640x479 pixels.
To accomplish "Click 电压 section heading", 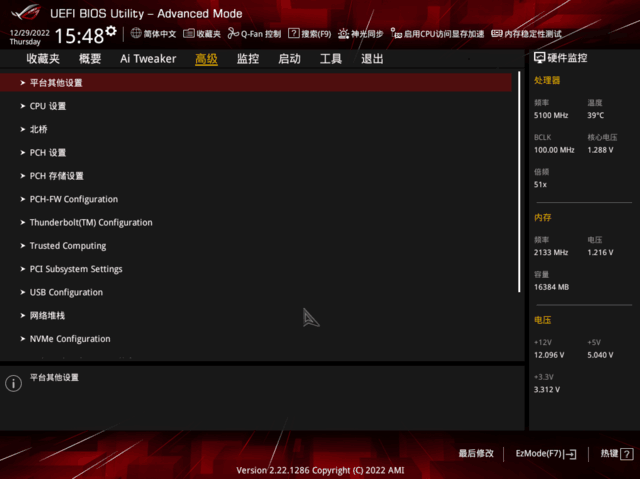I will (542, 320).
